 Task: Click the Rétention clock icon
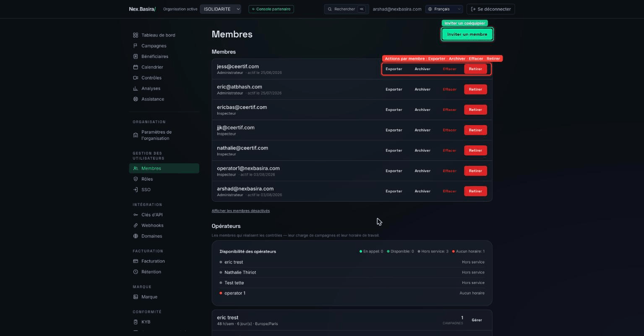[x=136, y=272]
